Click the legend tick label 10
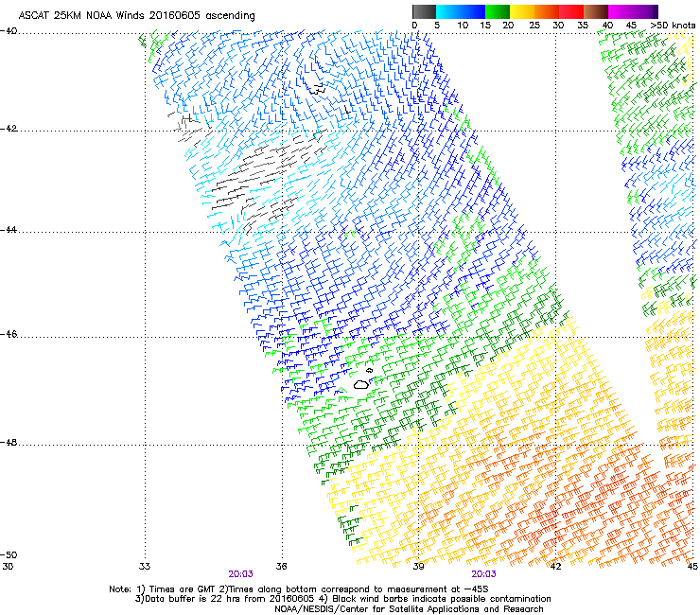The image size is (700, 615). coord(463,26)
